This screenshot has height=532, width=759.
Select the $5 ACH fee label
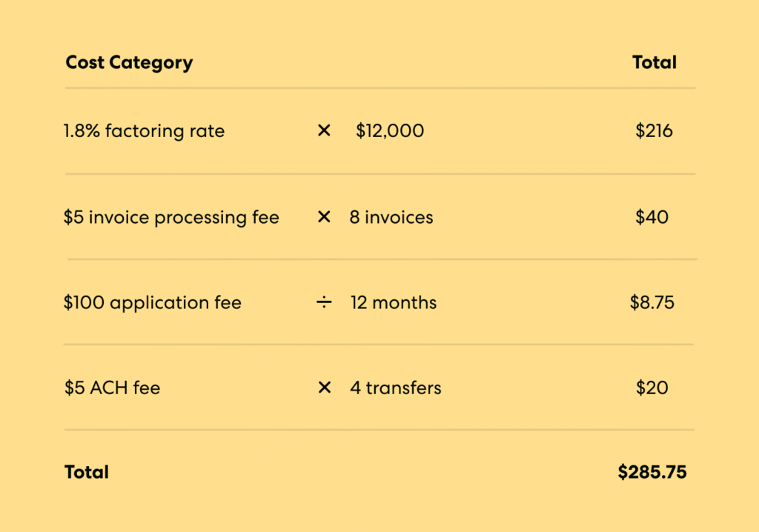[112, 388]
